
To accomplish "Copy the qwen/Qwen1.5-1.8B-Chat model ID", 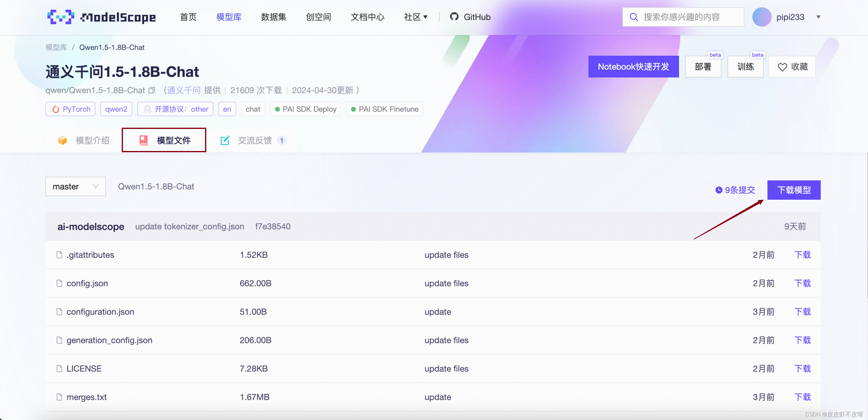I will coord(152,90).
